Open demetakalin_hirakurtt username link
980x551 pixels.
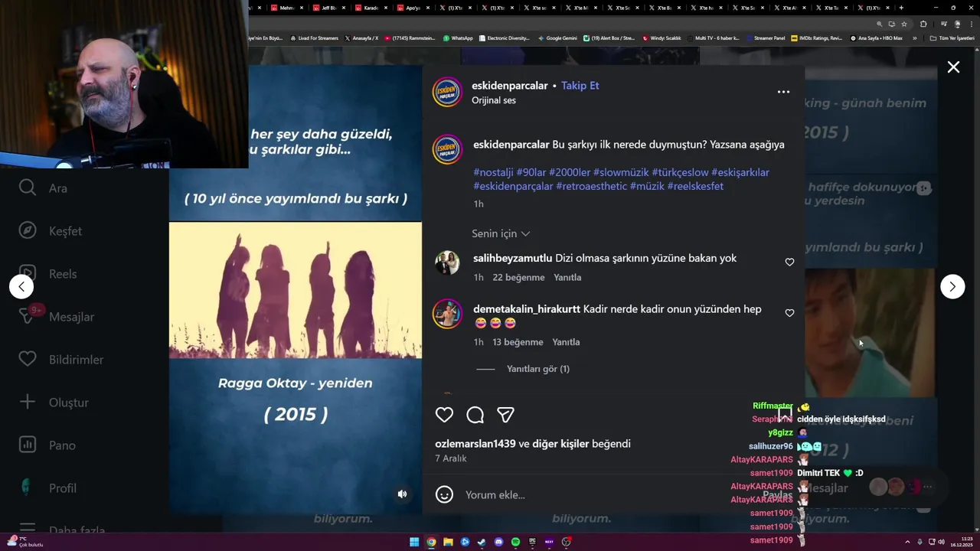(x=527, y=309)
